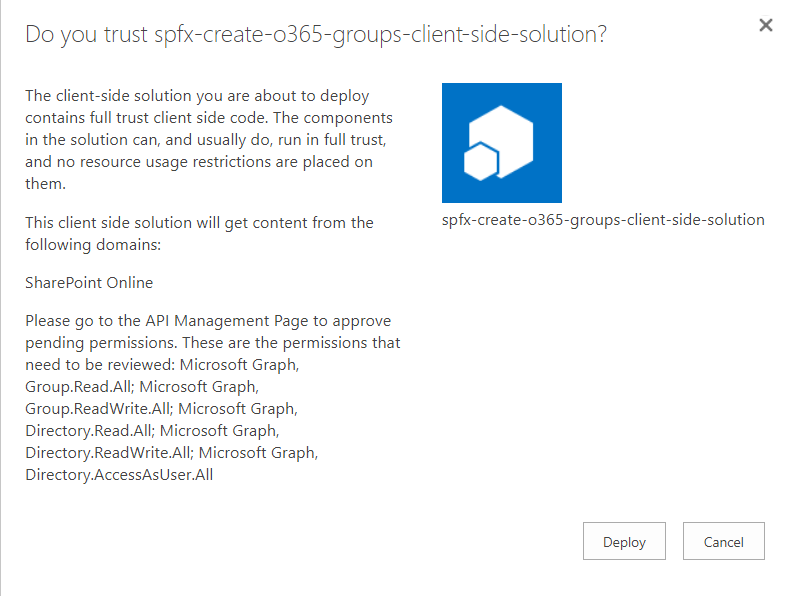
Task: Click the "Do you trust" dialog title
Action: coord(316,35)
